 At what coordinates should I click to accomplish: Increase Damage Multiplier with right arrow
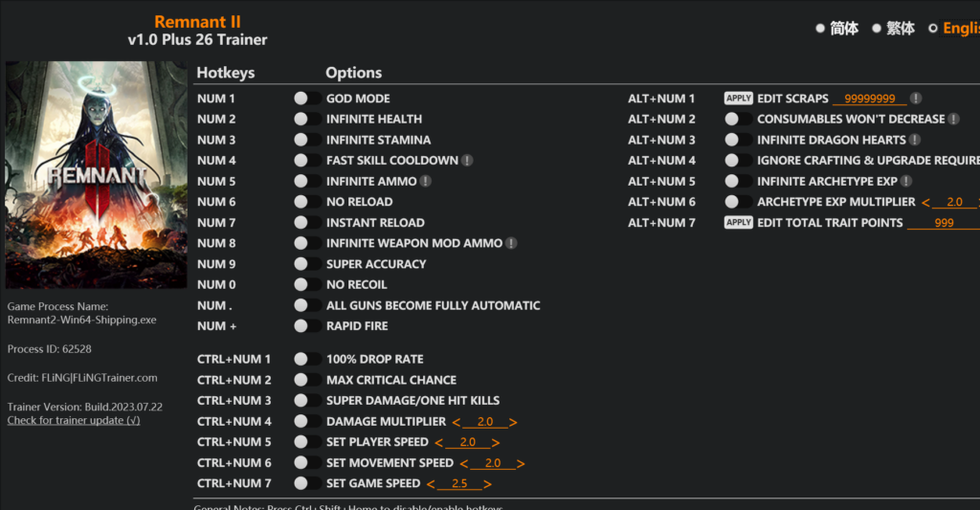[x=514, y=422]
